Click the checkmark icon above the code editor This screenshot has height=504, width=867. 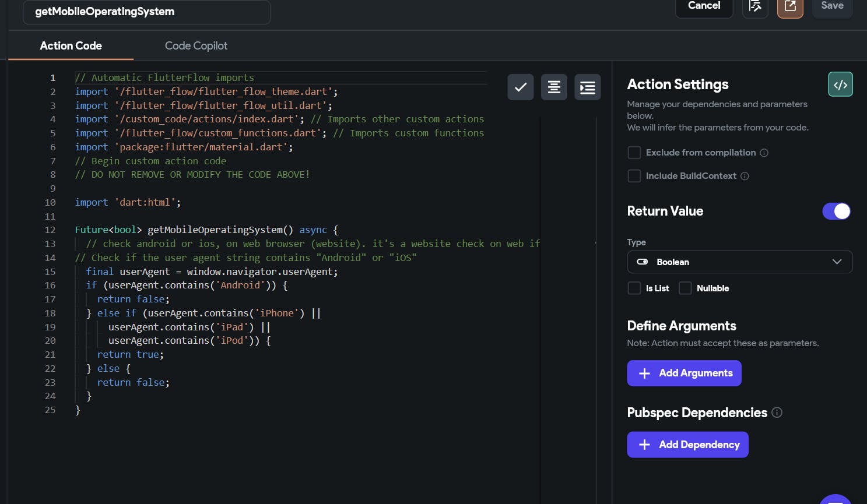(520, 87)
